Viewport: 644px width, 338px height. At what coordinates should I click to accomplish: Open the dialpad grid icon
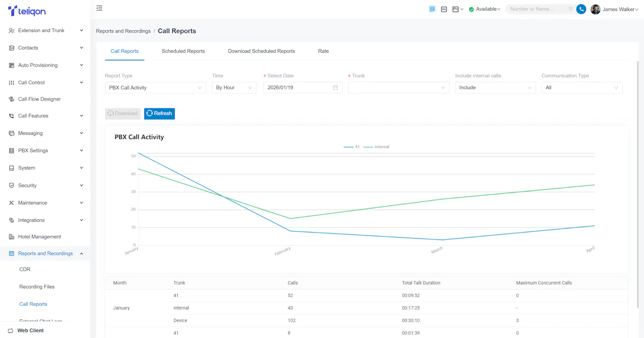[570, 9]
